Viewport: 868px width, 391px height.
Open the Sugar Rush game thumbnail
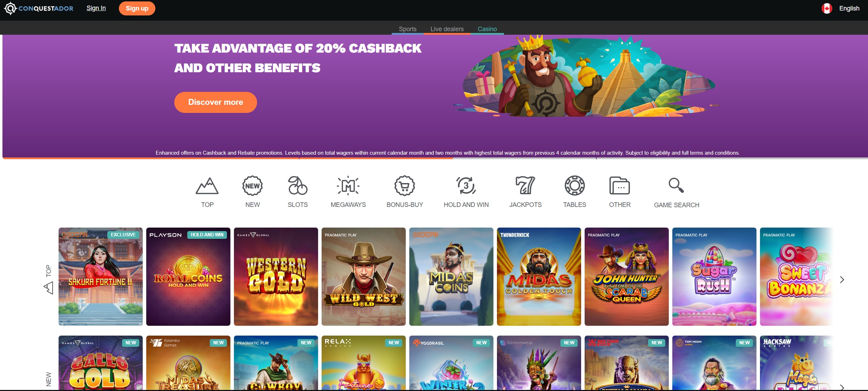(714, 277)
